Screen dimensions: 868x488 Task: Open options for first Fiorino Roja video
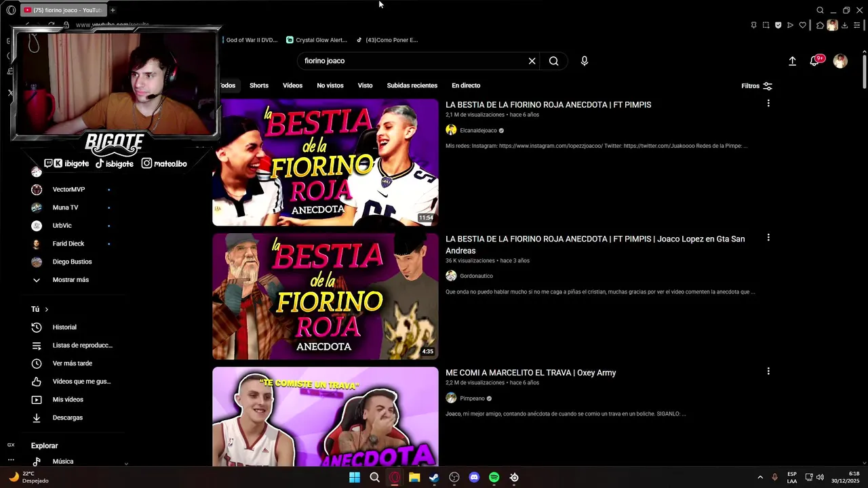(x=768, y=103)
